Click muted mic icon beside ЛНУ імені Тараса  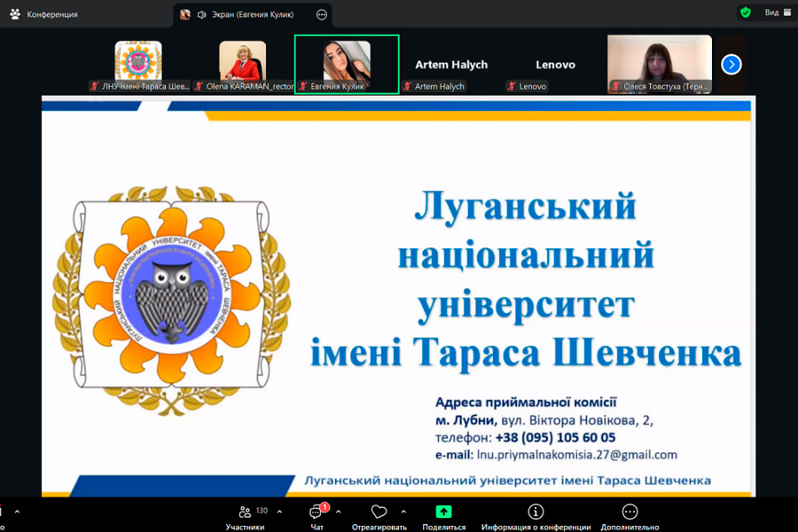[x=94, y=87]
